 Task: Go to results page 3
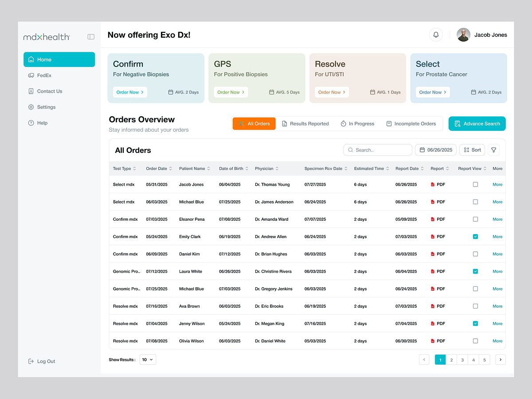tap(462, 360)
